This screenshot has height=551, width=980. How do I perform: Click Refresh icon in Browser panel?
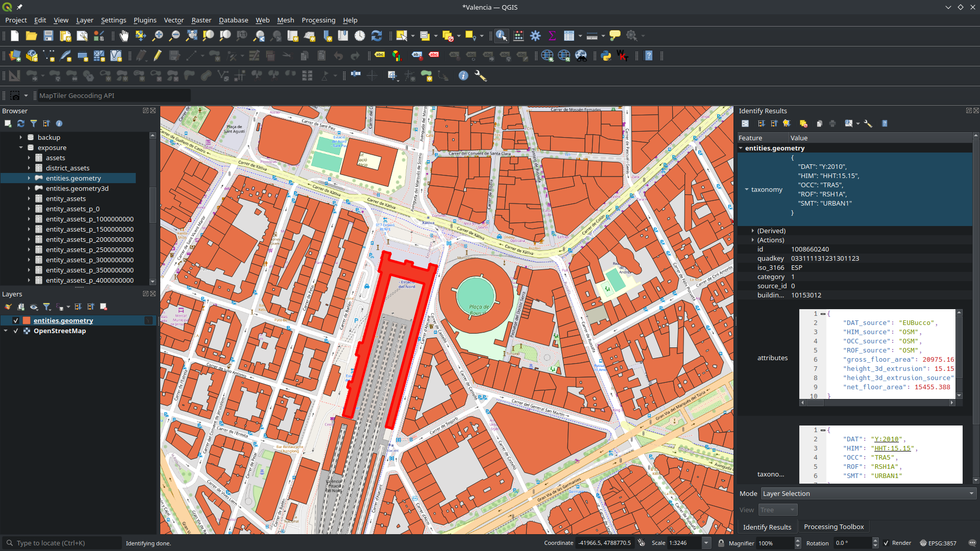[21, 123]
